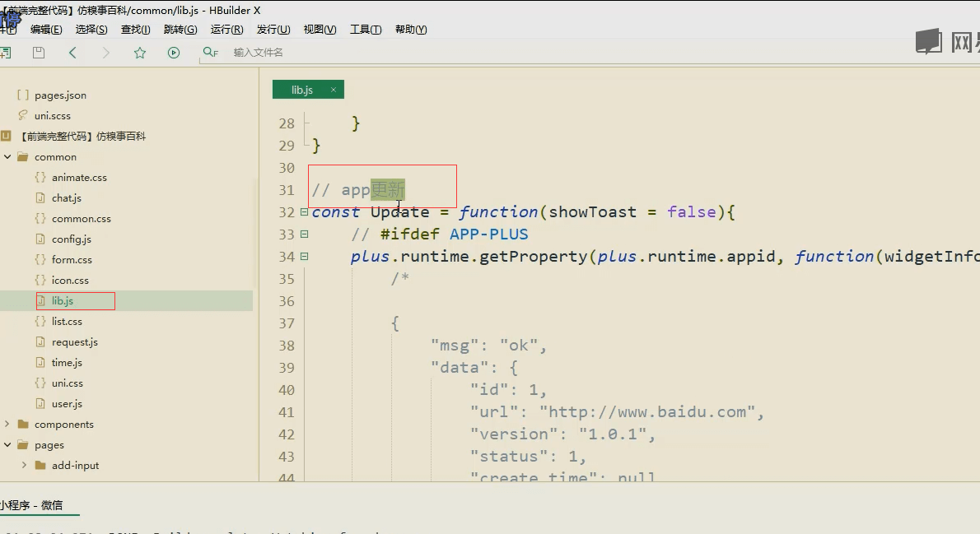Click the chat.js file icon
980x534 pixels.
tap(40, 198)
